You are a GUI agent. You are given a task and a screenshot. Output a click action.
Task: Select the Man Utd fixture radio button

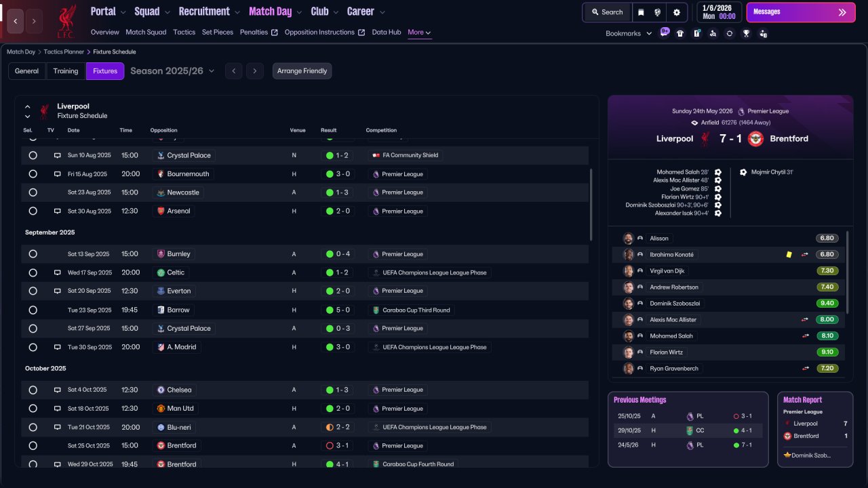coord(33,409)
